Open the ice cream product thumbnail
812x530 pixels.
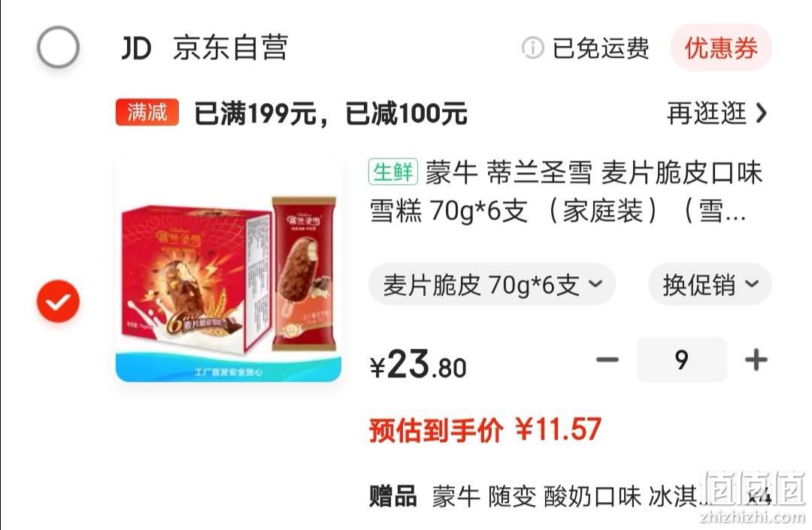pos(229,270)
